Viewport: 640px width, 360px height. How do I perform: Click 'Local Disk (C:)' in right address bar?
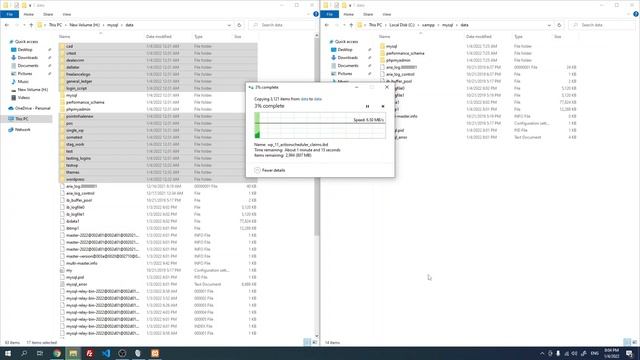402,25
